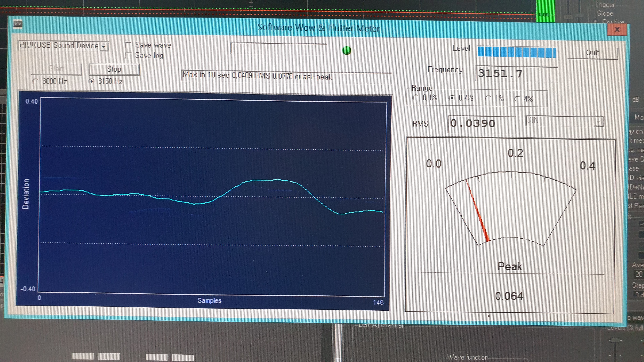This screenshot has height=362, width=644.
Task: Open the USB Sound Device dropdown
Action: coord(103,46)
